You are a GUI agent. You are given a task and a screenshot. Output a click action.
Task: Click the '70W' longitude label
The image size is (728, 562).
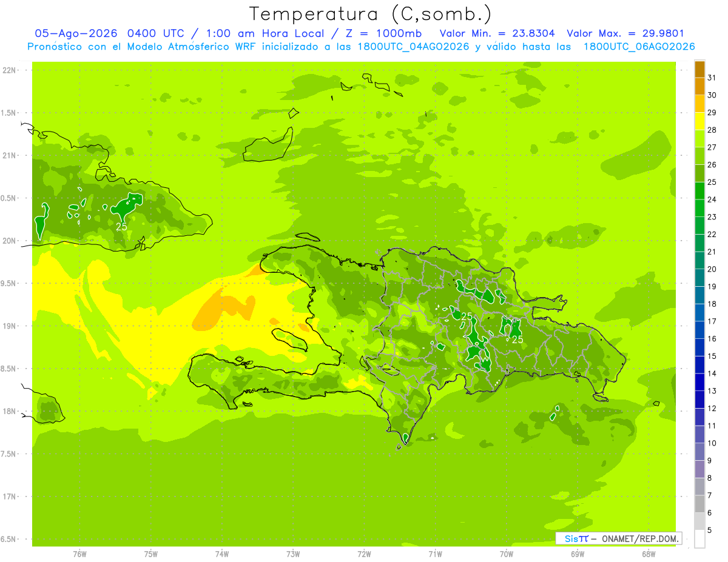point(507,554)
